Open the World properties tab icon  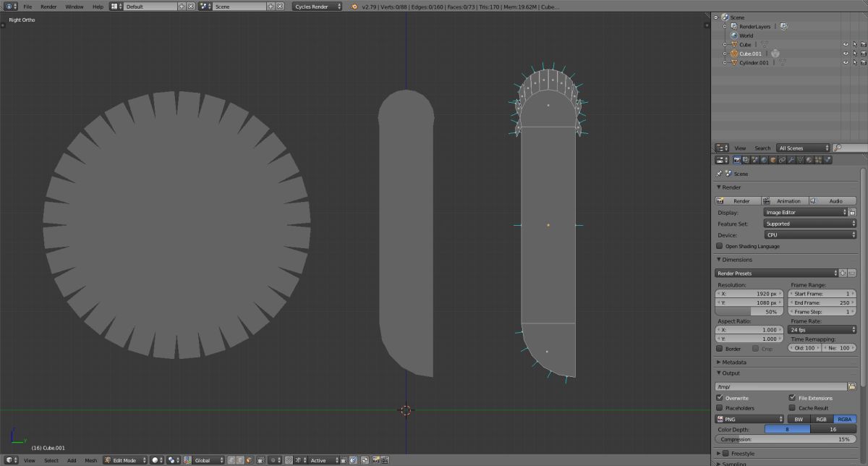tap(764, 160)
